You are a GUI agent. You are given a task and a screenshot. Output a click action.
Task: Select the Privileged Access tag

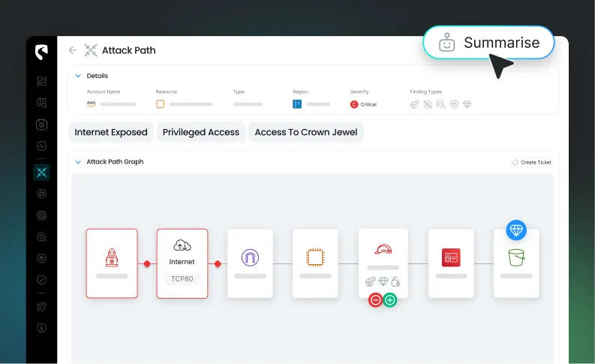[x=201, y=132]
